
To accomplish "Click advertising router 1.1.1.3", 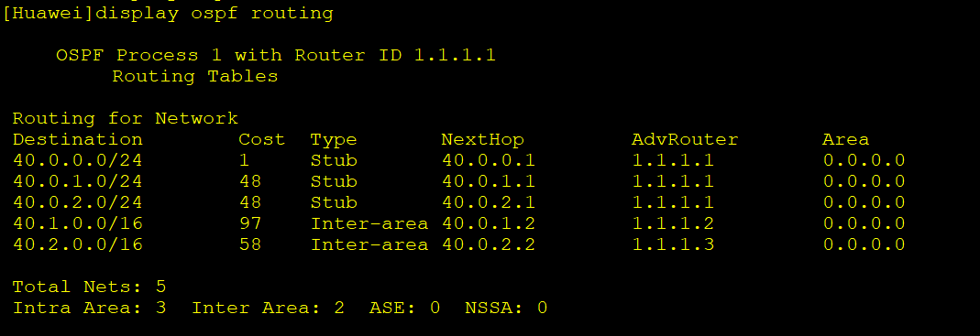I will 673,244.
